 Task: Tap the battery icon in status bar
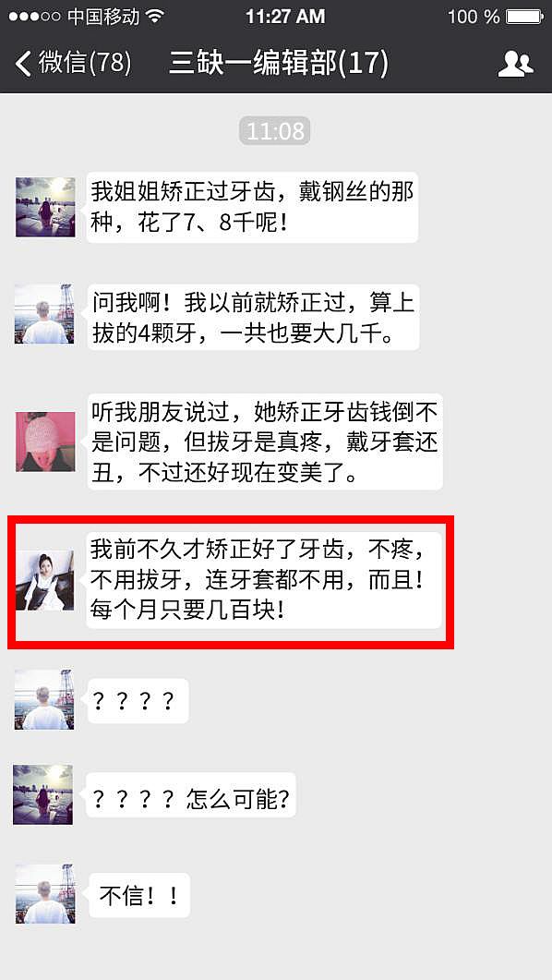524,17
